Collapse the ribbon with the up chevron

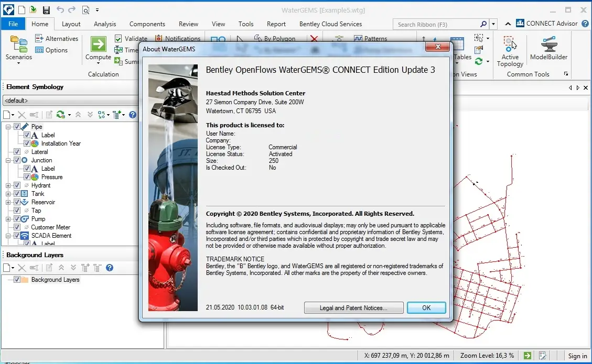pos(508,24)
